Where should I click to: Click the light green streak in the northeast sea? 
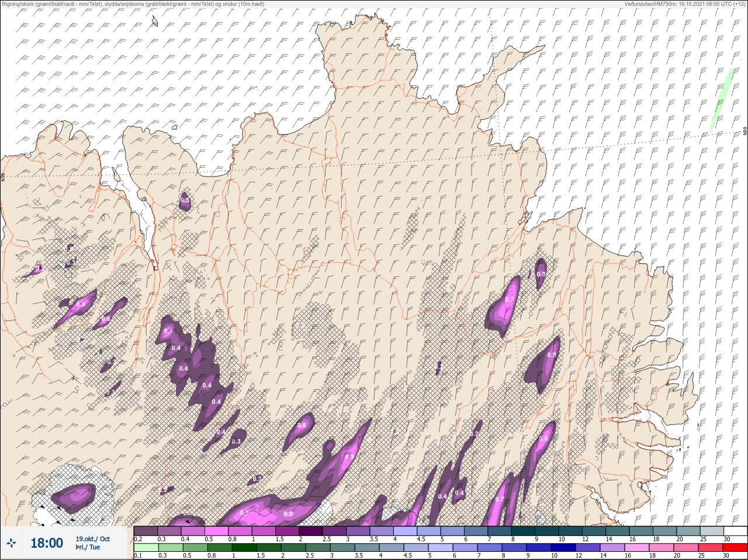coord(722,99)
